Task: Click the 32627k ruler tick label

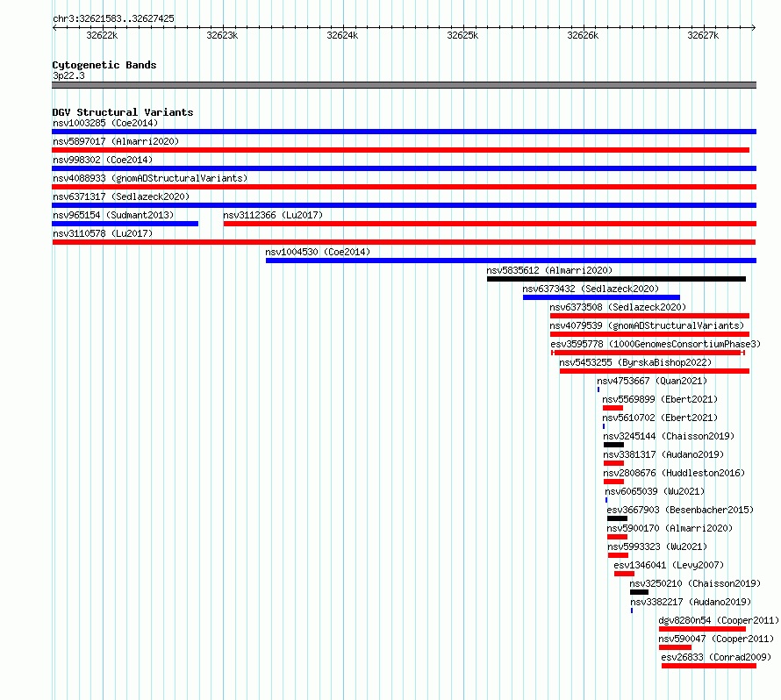Action: pyautogui.click(x=703, y=35)
